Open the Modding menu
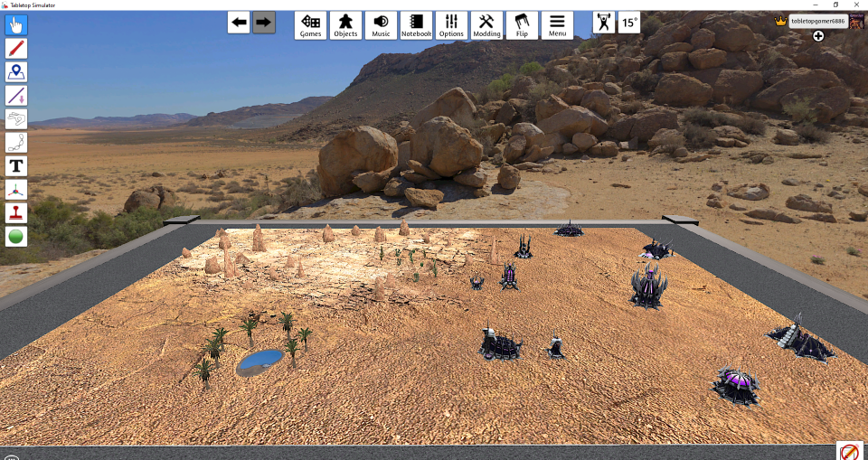This screenshot has width=868, height=460. [486, 25]
